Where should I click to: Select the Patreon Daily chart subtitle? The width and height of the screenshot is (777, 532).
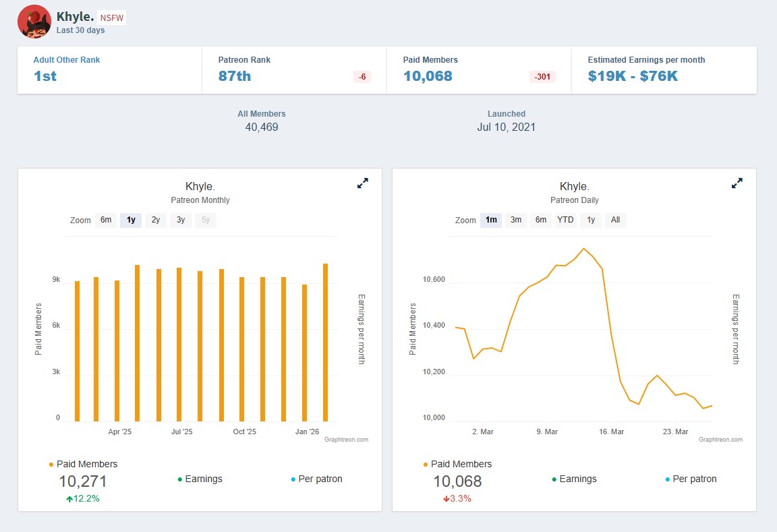[x=575, y=200]
